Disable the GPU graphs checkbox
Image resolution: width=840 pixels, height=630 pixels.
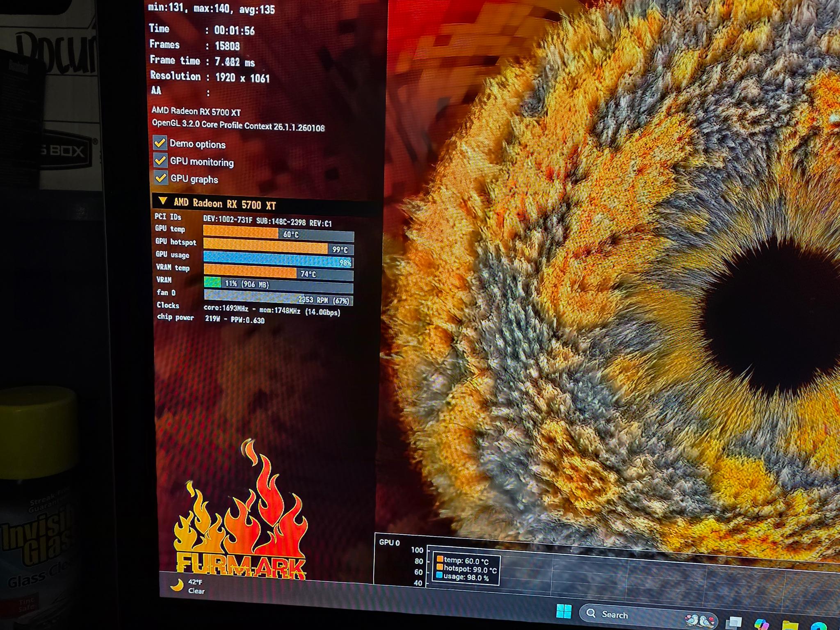tap(160, 178)
